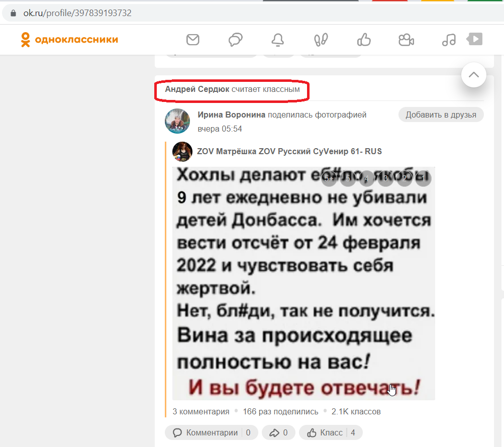The height and width of the screenshot is (447, 504).
Task: Open the shared post image
Action: tap(304, 283)
